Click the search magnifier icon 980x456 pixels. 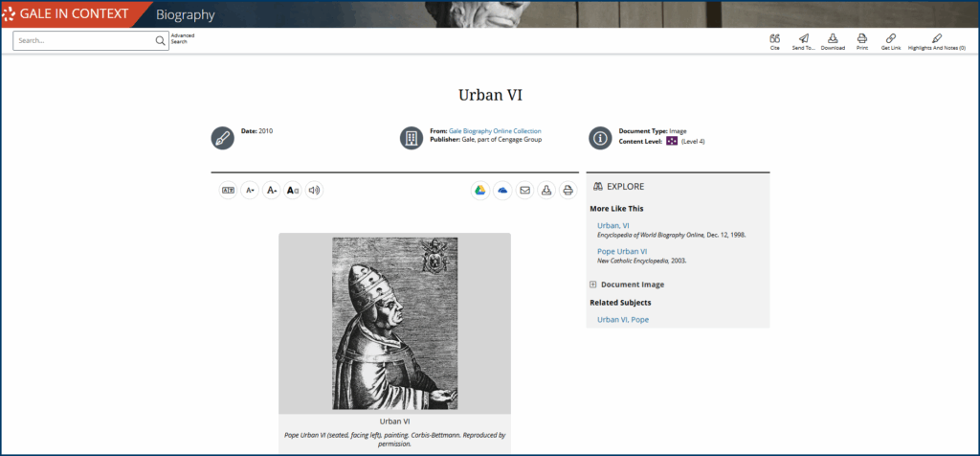click(161, 40)
